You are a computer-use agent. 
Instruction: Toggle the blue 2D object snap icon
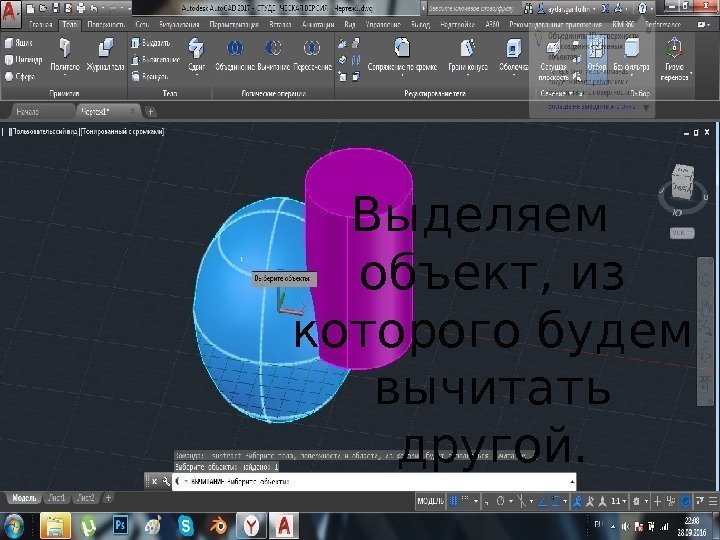click(555, 501)
